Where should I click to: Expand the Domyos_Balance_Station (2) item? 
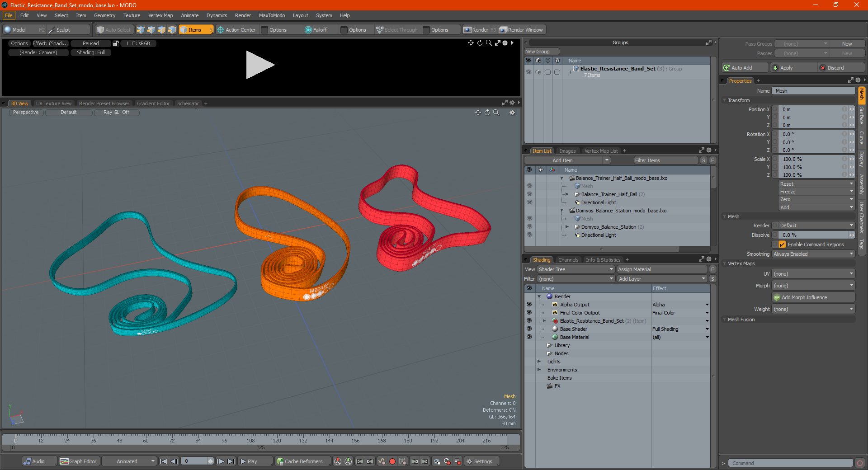click(567, 227)
